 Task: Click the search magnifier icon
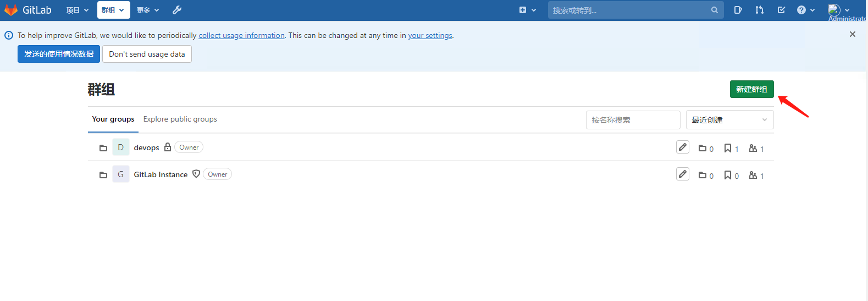tap(715, 10)
